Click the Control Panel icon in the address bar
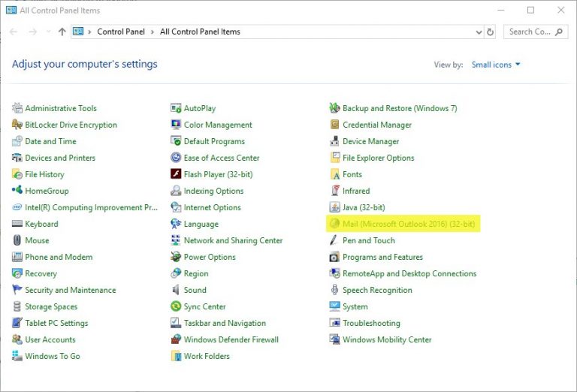This screenshot has width=577, height=392. (78, 32)
